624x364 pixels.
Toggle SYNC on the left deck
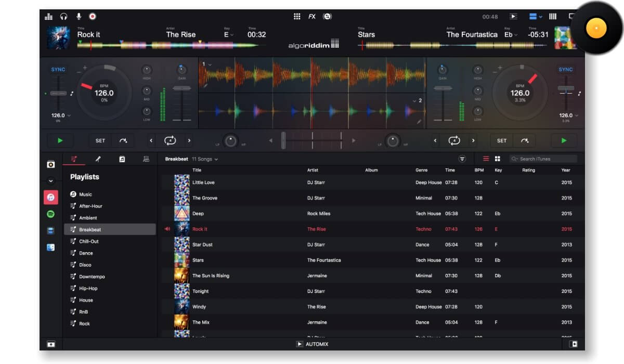coord(58,70)
